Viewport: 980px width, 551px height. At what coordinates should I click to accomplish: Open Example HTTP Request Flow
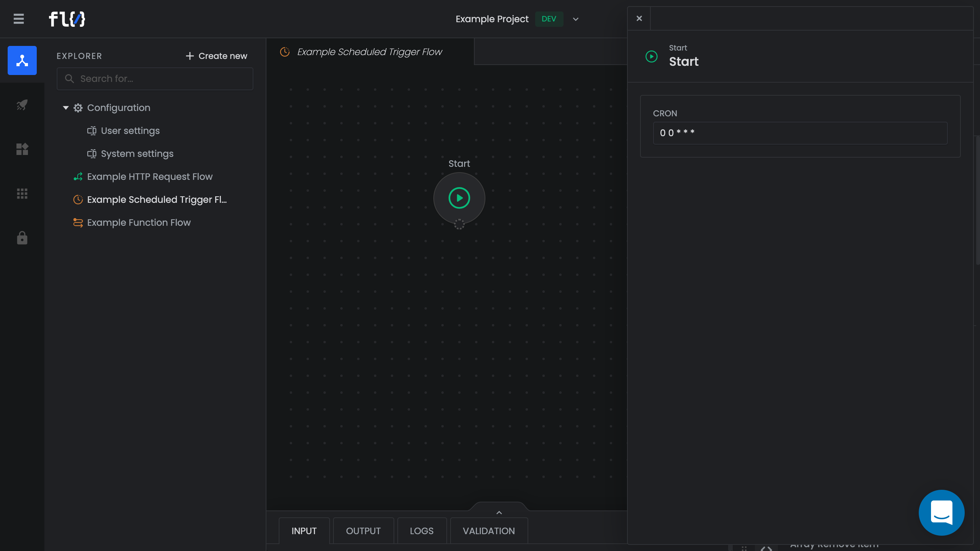(x=150, y=177)
